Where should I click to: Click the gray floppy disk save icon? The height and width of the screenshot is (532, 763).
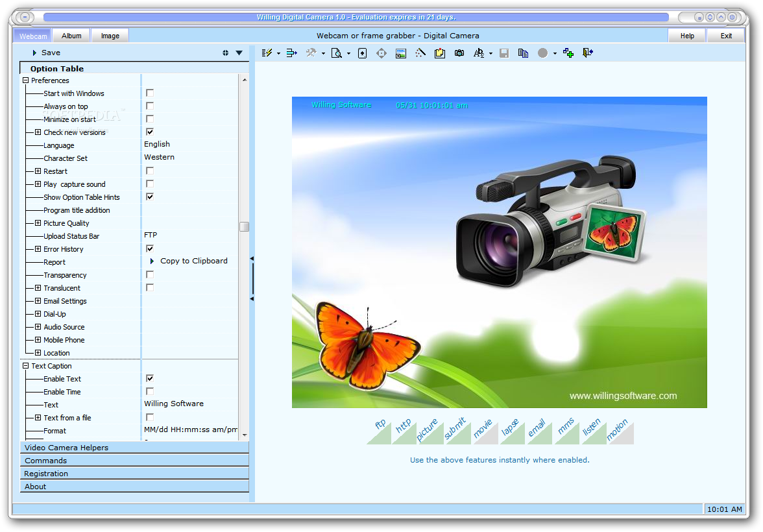pyautogui.click(x=504, y=53)
